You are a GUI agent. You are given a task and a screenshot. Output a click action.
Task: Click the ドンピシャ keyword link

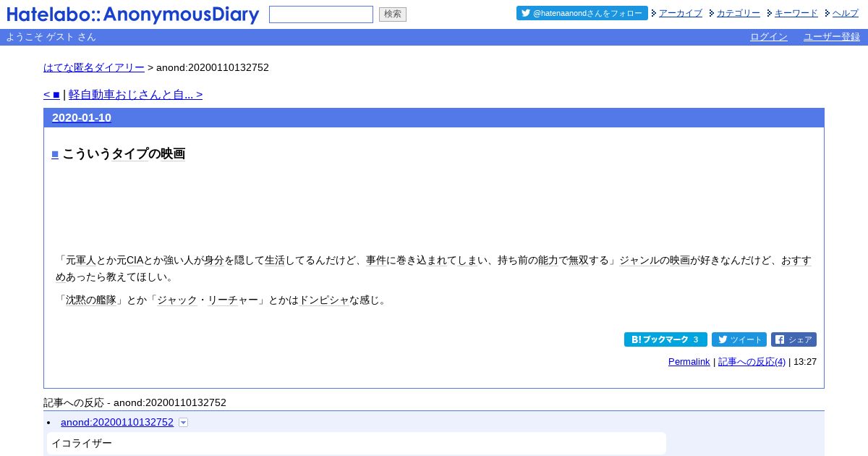324,300
